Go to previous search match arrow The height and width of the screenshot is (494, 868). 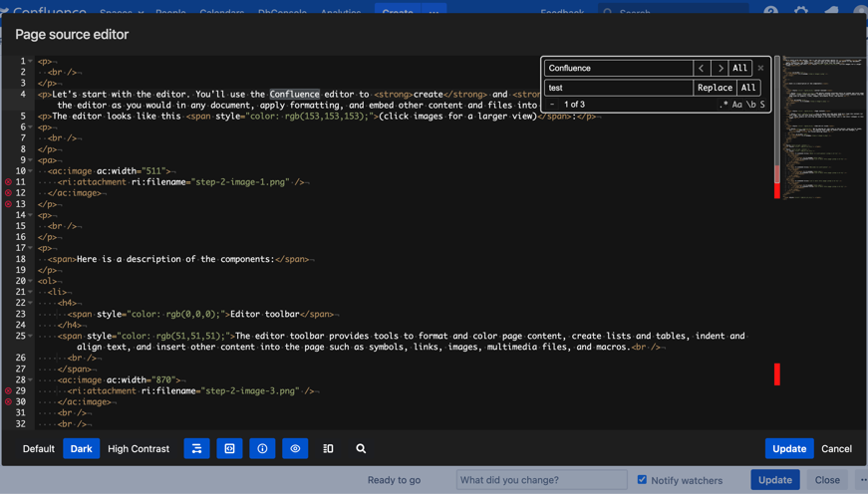click(x=702, y=68)
